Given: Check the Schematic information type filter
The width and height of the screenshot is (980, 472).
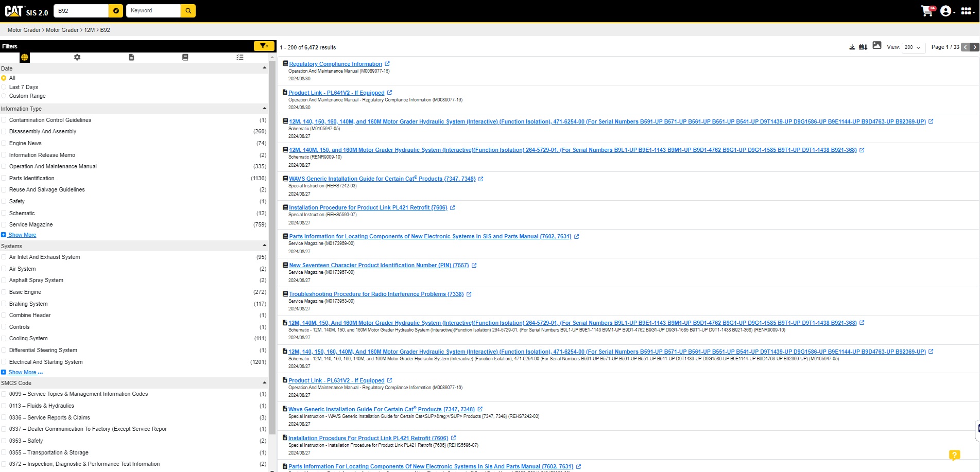Looking at the screenshot, I should tap(4, 213).
